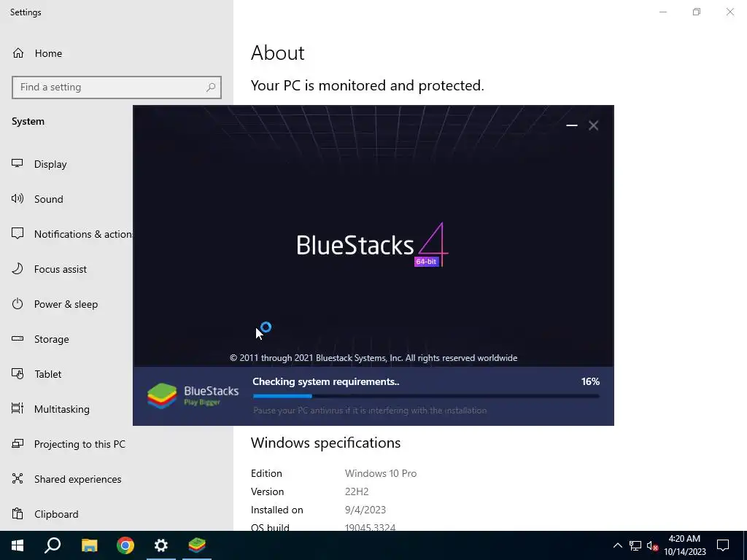
Task: Click the Shared experiences icon
Action: 18,478
